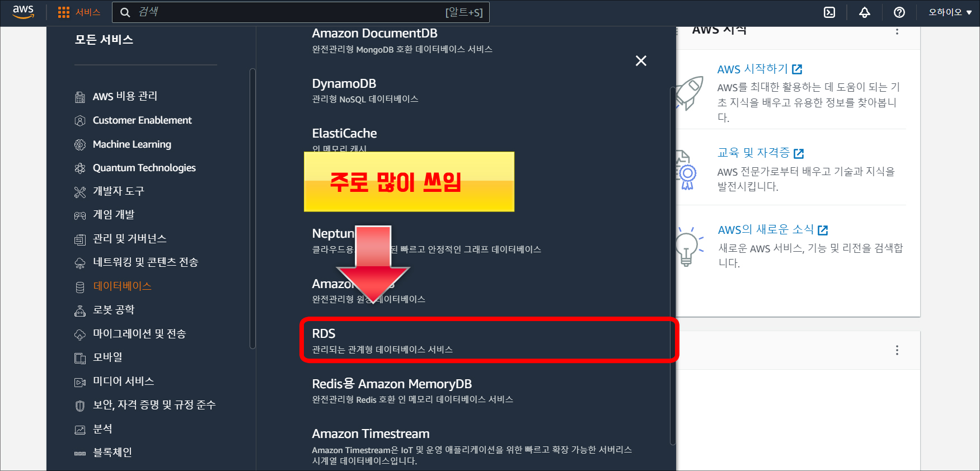Click the 게임 개발 gamepad icon
Screen dimensions: 980x471
(80, 216)
